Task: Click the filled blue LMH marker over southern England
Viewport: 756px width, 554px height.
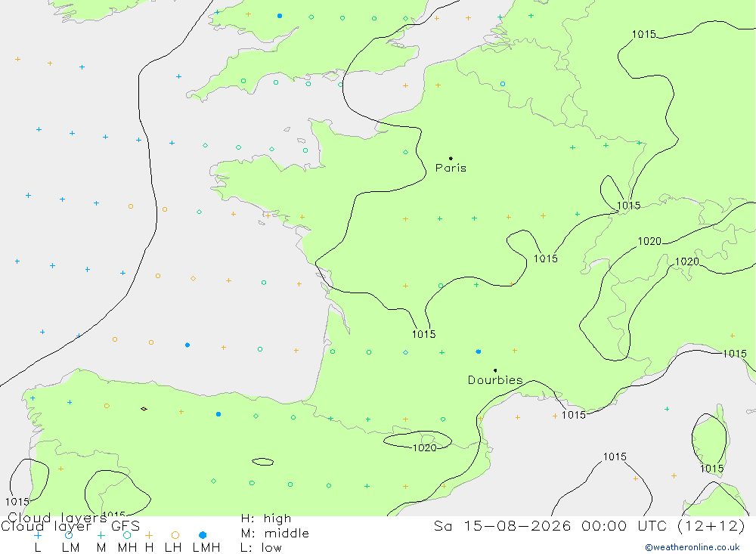Action: click(x=280, y=16)
